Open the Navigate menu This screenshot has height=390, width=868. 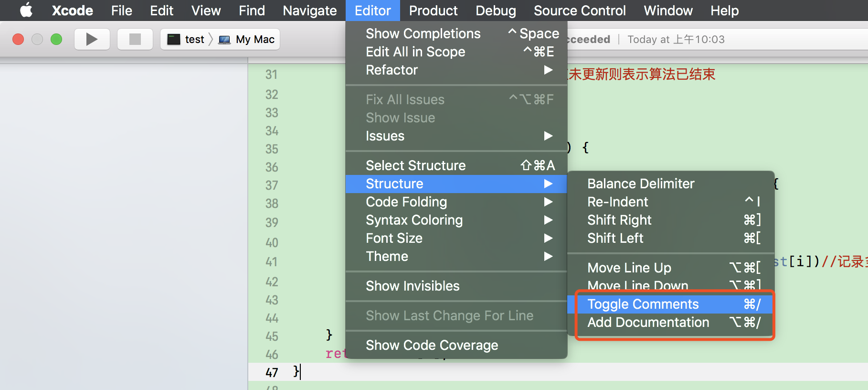(x=310, y=11)
